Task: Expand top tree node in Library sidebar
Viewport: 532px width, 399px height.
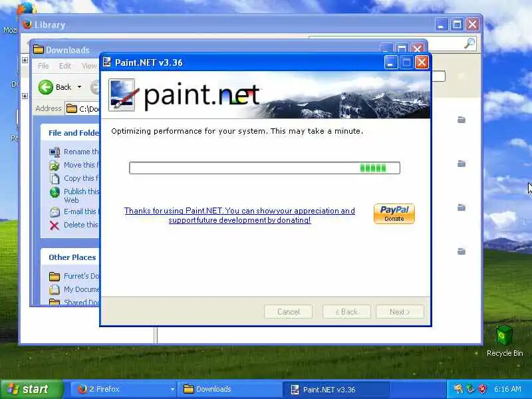Action: tap(25, 60)
